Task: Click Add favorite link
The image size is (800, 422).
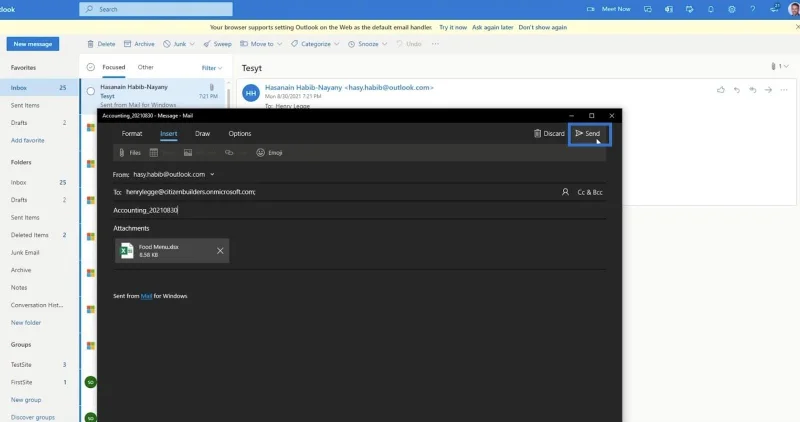Action: point(28,140)
